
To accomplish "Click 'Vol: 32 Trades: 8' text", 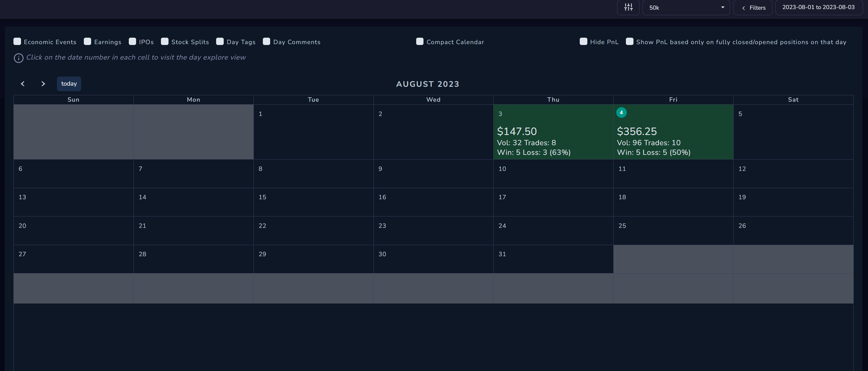I will point(526,143).
